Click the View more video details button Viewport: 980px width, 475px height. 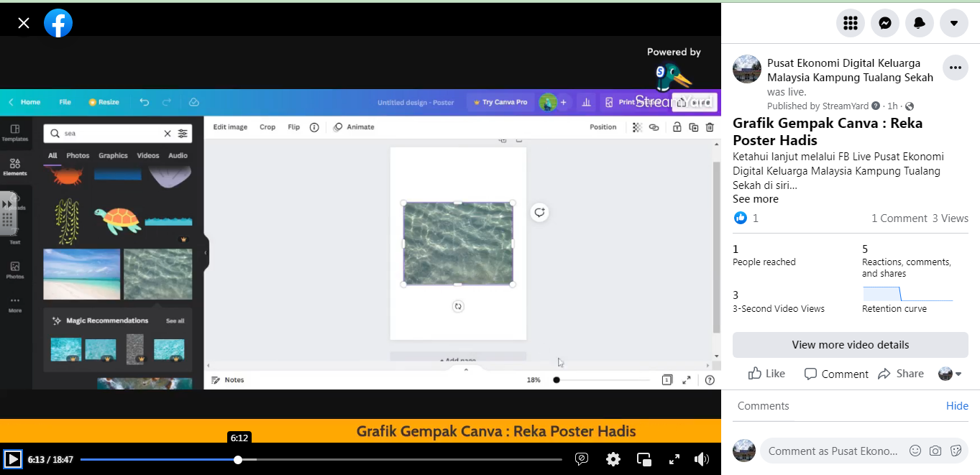coord(851,345)
